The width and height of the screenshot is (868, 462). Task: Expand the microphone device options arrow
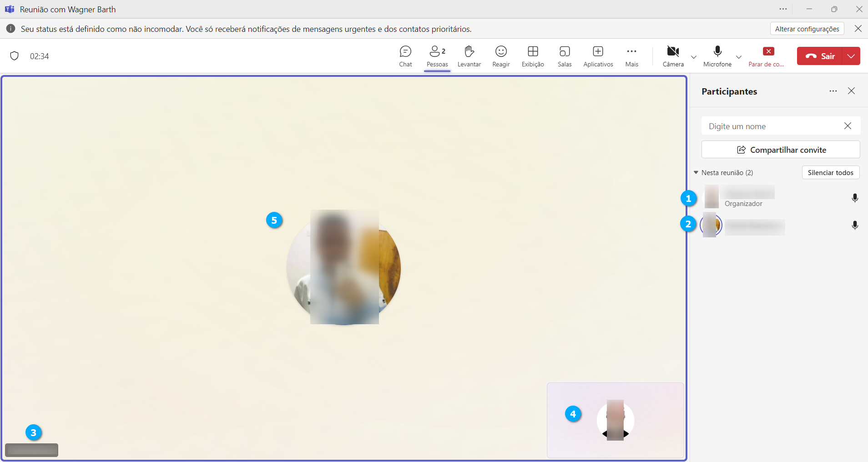tap(739, 57)
